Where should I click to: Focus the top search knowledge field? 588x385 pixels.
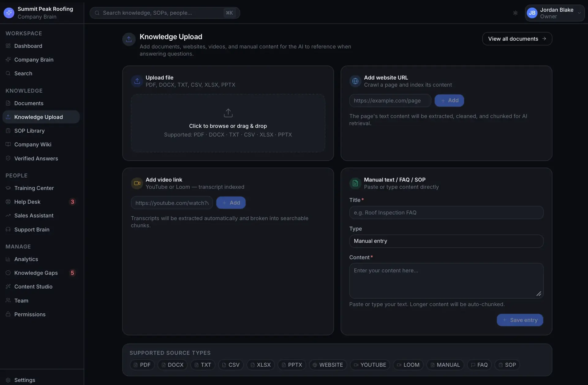pyautogui.click(x=165, y=13)
